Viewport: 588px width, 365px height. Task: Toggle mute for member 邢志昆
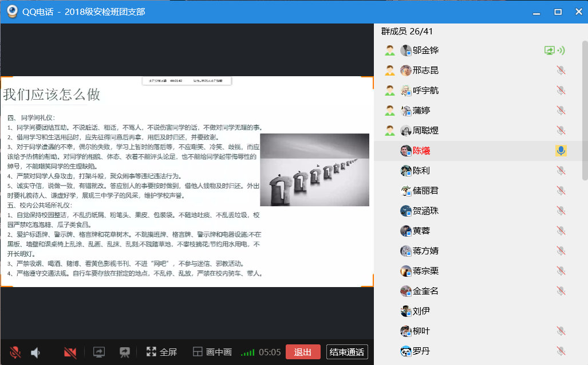[561, 70]
